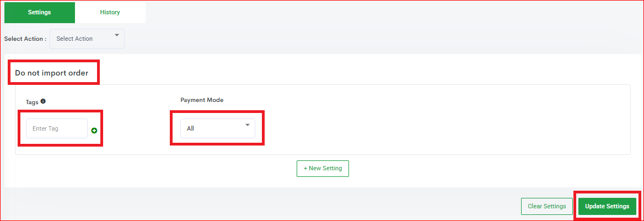
Task: Click the Tags field label
Action: tap(32, 102)
